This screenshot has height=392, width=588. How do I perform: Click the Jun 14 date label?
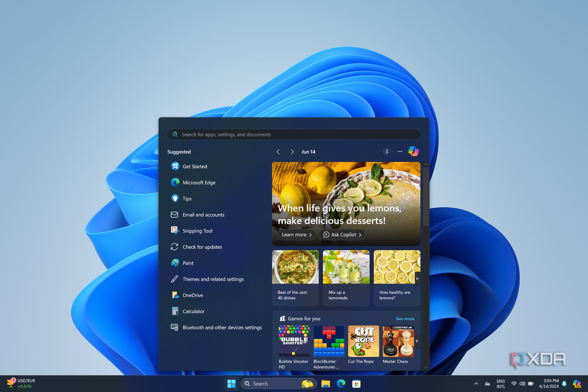[x=308, y=152]
